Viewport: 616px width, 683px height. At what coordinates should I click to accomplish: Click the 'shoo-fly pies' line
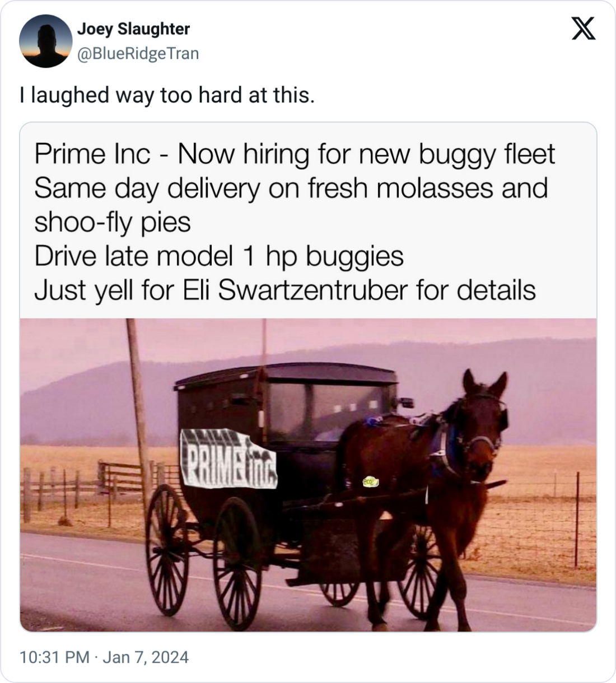(x=113, y=222)
